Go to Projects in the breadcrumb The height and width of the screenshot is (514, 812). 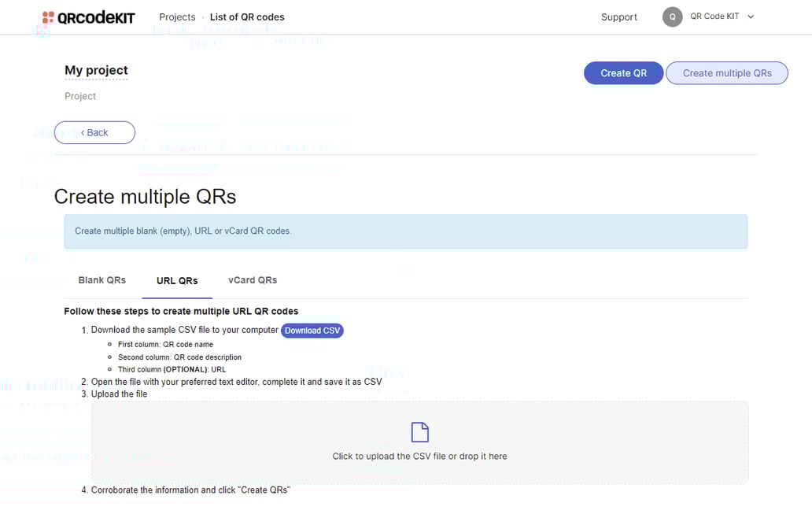click(177, 17)
